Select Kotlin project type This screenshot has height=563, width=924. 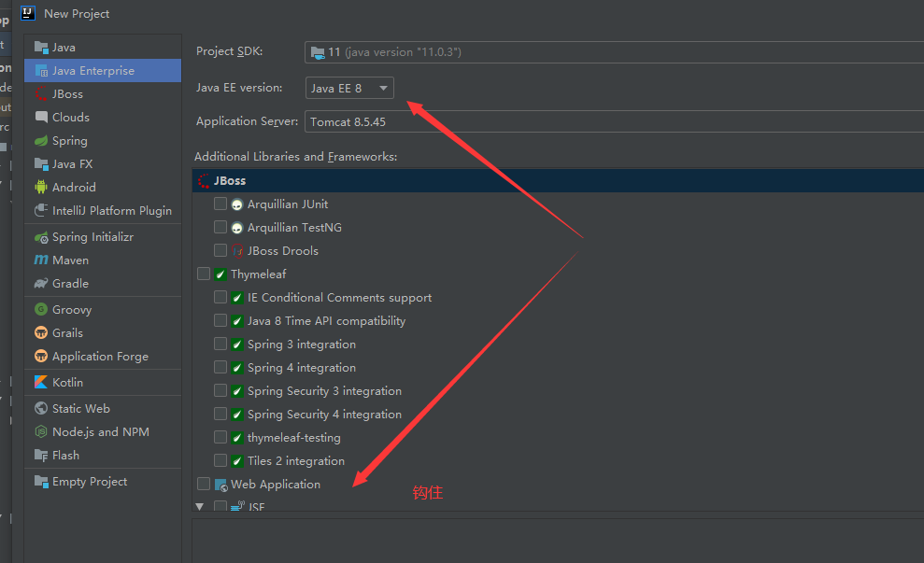103,382
